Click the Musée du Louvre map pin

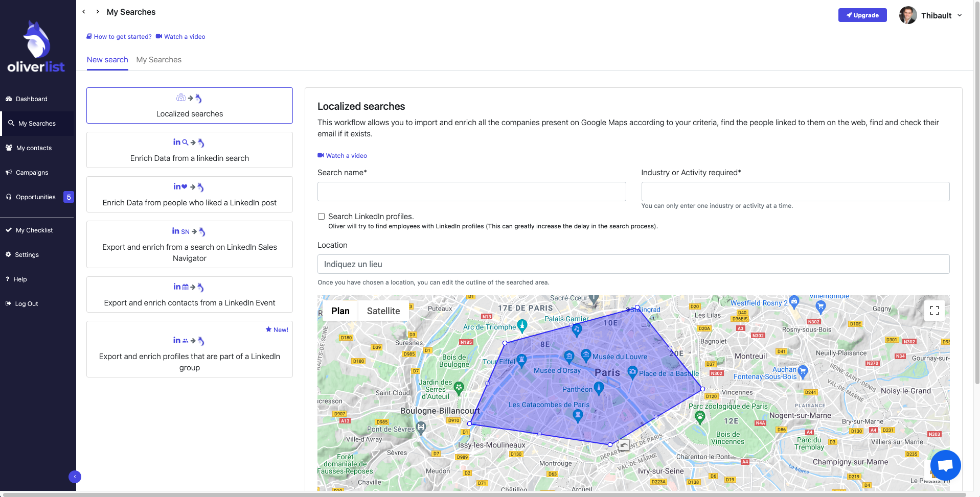tap(586, 354)
